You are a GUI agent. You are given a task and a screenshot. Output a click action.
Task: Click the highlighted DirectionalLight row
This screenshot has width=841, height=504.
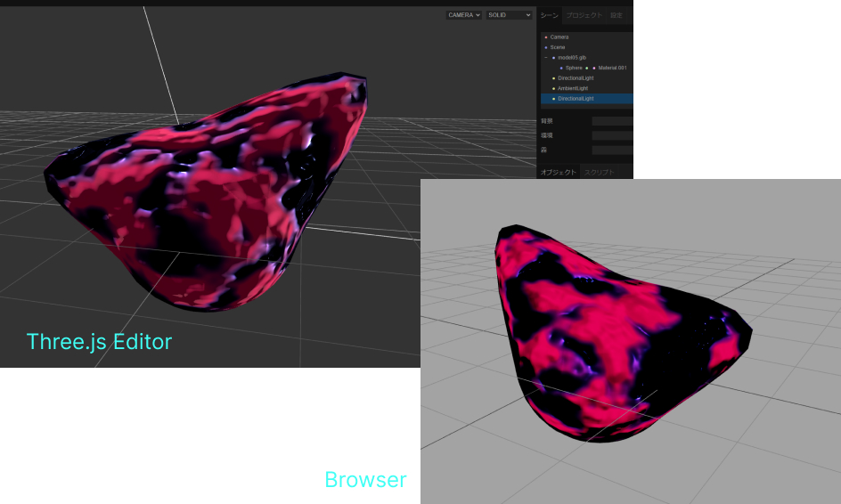click(x=575, y=99)
